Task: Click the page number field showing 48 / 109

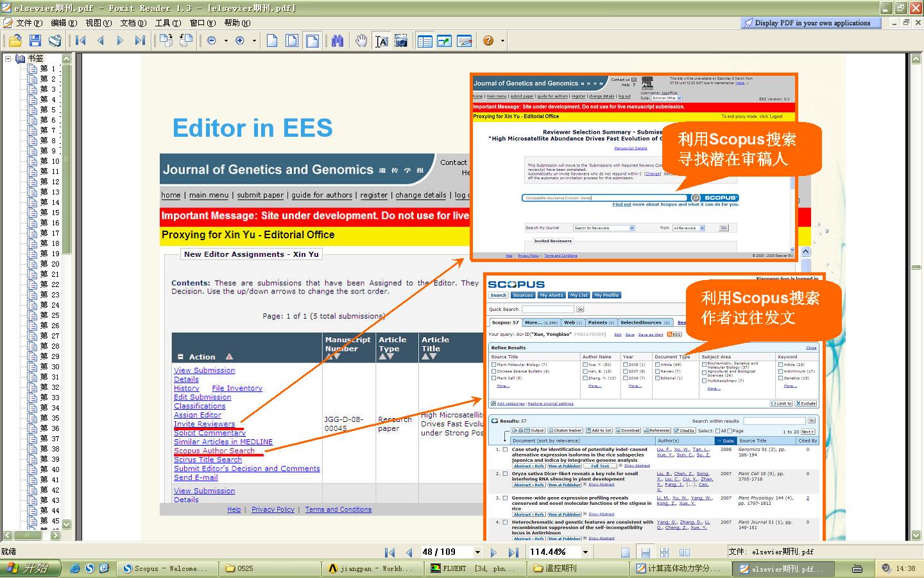Action: pyautogui.click(x=446, y=552)
